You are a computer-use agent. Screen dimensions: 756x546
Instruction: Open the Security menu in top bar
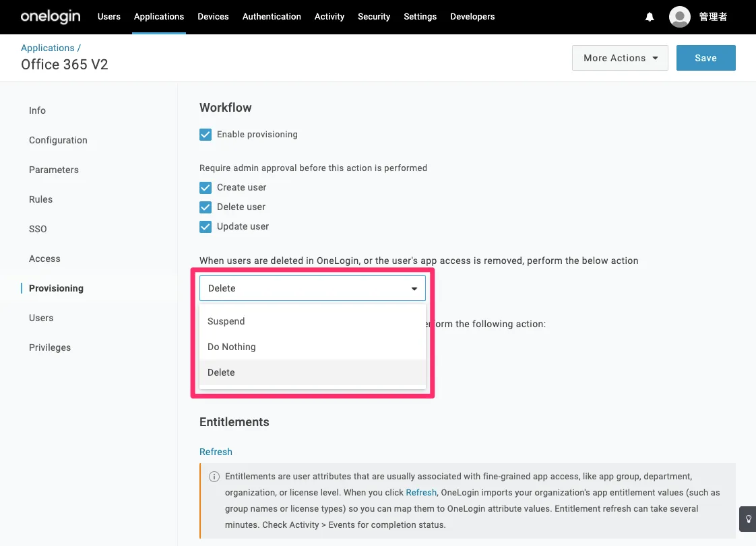point(374,17)
